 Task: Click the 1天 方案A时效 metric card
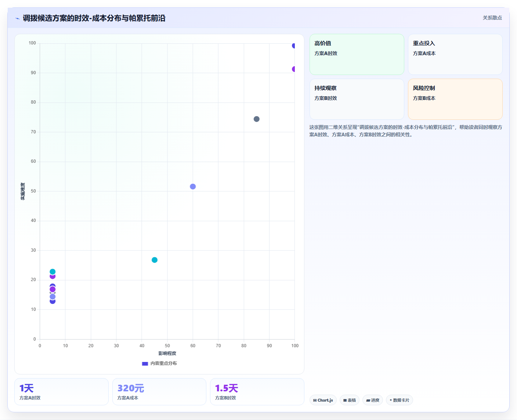(61, 392)
